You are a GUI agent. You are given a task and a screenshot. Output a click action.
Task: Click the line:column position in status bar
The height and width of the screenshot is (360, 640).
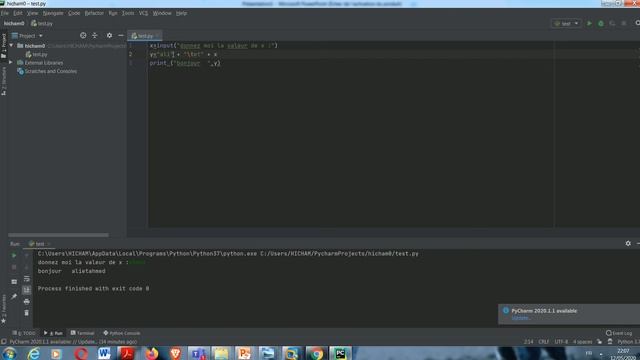pyautogui.click(x=529, y=342)
